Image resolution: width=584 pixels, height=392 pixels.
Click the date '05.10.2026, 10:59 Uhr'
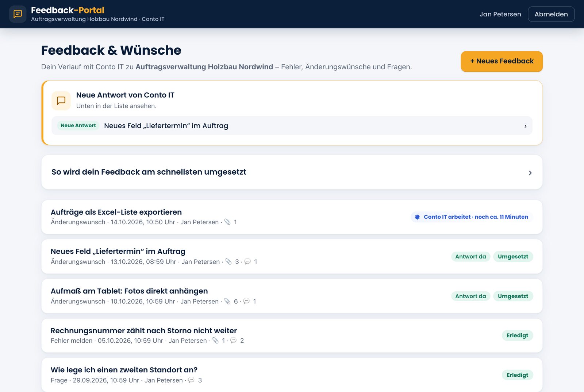click(130, 341)
